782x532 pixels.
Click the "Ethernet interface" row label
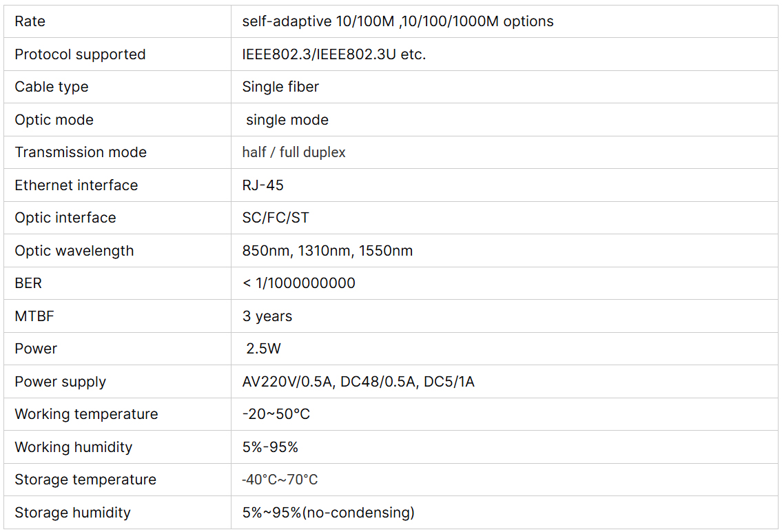(76, 185)
